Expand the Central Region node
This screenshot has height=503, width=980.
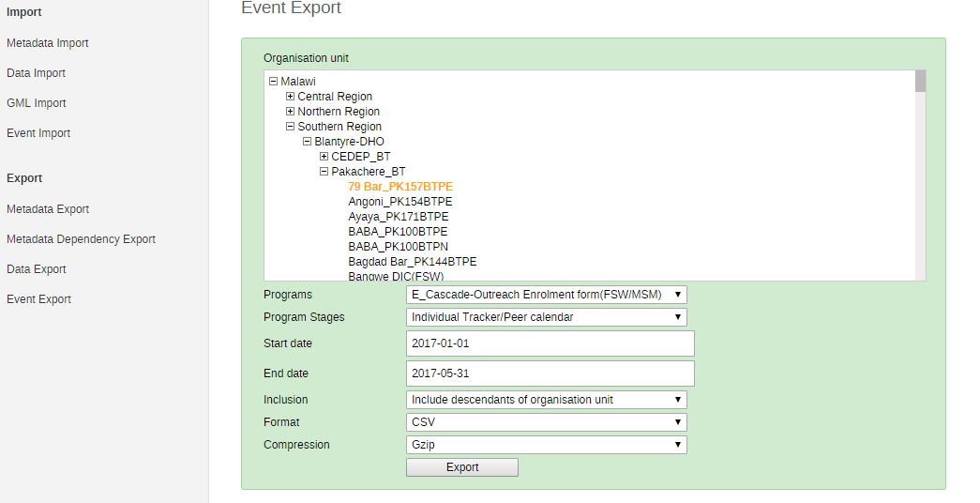tap(290, 97)
